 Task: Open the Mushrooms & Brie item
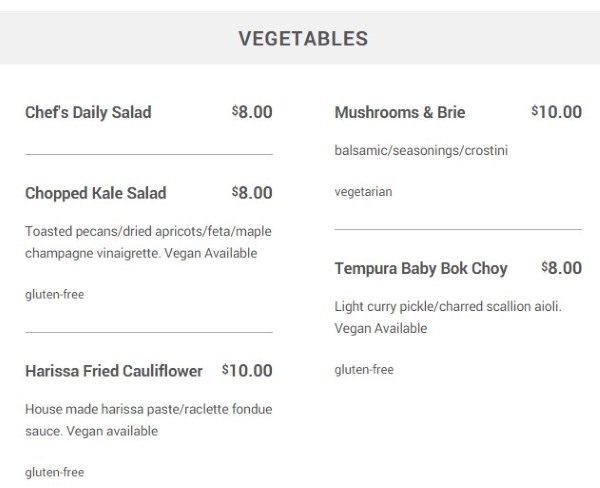[400, 113]
